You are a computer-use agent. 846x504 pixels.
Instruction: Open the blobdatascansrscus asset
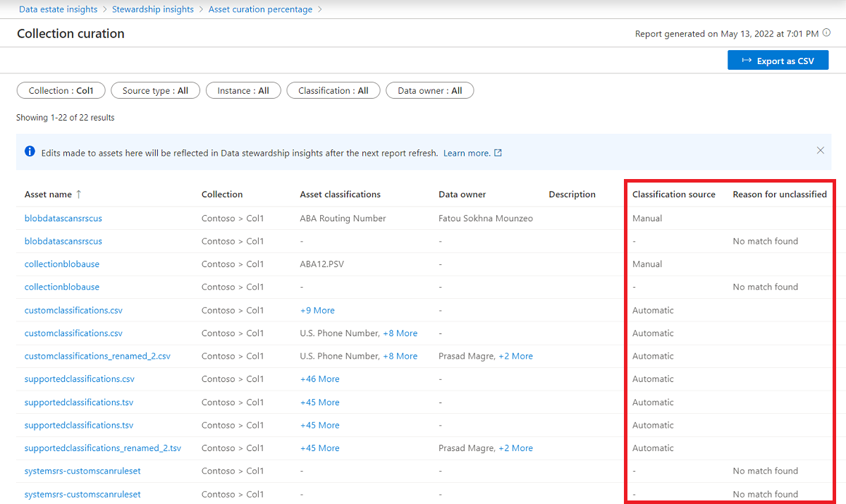tap(63, 218)
